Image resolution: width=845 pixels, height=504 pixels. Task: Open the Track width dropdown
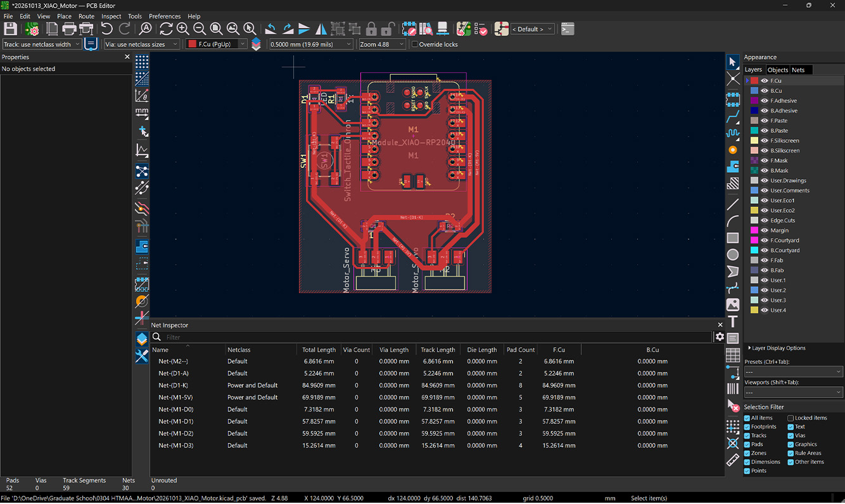[42, 44]
